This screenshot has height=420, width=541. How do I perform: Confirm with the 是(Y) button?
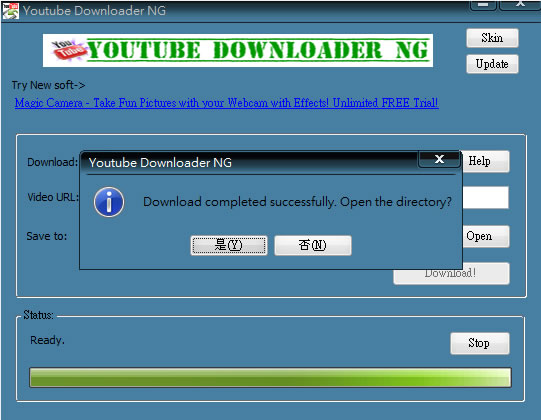(229, 245)
